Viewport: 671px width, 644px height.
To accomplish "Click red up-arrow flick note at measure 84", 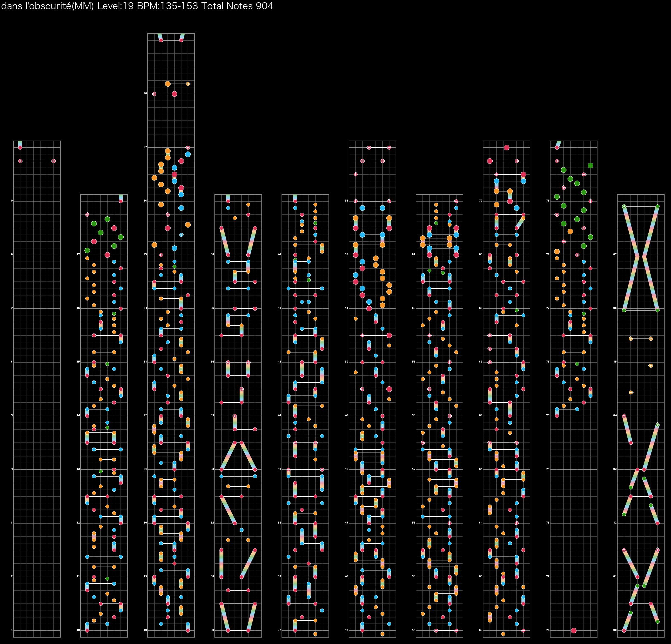I will [624, 416].
